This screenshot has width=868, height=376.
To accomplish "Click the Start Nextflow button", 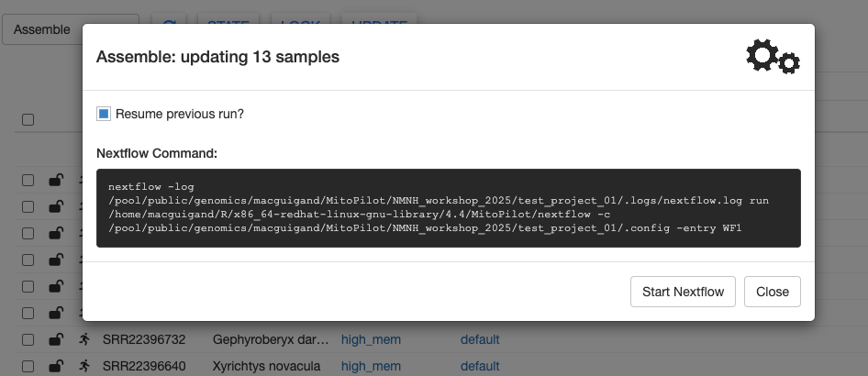I will point(683,292).
